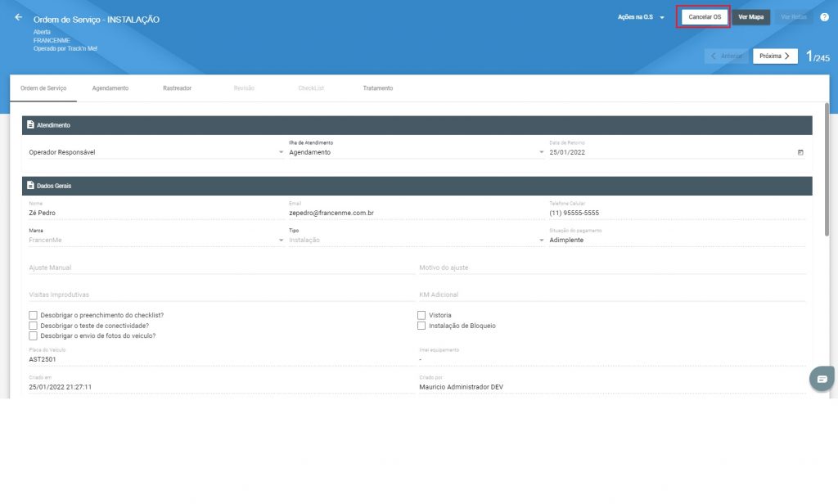Open the chat bubble widget
This screenshot has width=838, height=504.
tap(822, 379)
